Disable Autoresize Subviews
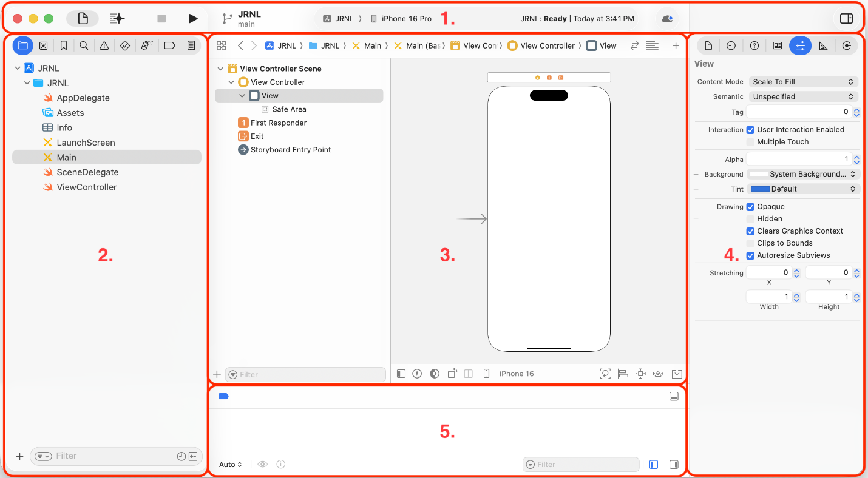The image size is (868, 478). (x=750, y=255)
